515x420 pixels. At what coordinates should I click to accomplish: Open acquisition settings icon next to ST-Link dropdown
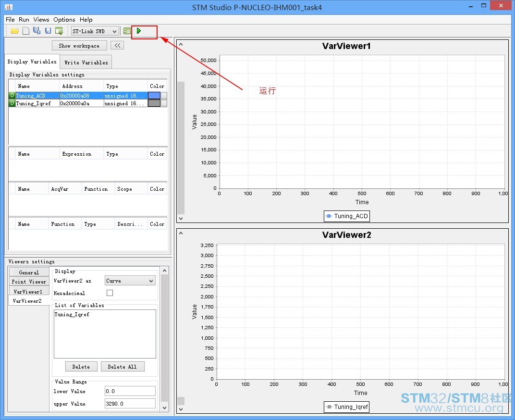[x=127, y=31]
